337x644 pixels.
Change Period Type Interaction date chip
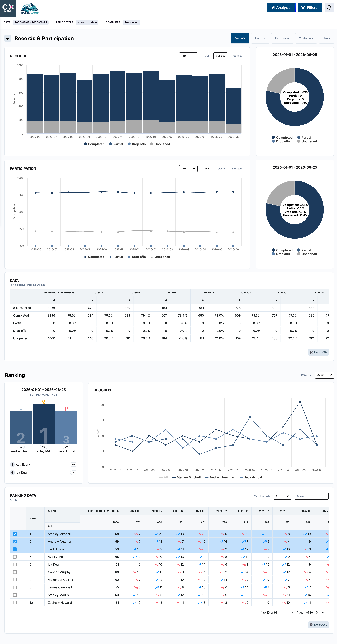(87, 22)
